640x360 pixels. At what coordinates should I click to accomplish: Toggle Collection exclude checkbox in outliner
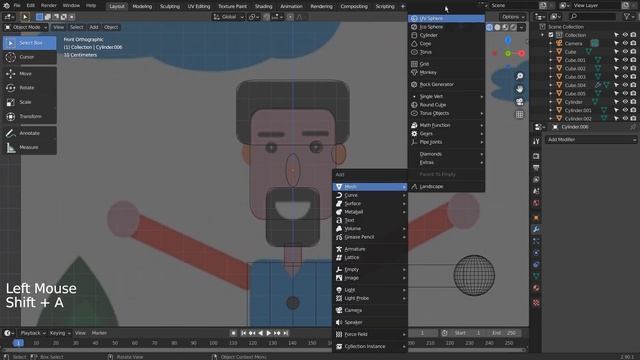551,35
